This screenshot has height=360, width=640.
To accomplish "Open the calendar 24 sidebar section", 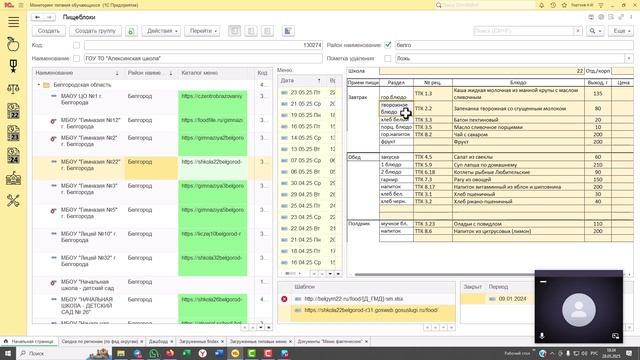I will tap(13, 156).
